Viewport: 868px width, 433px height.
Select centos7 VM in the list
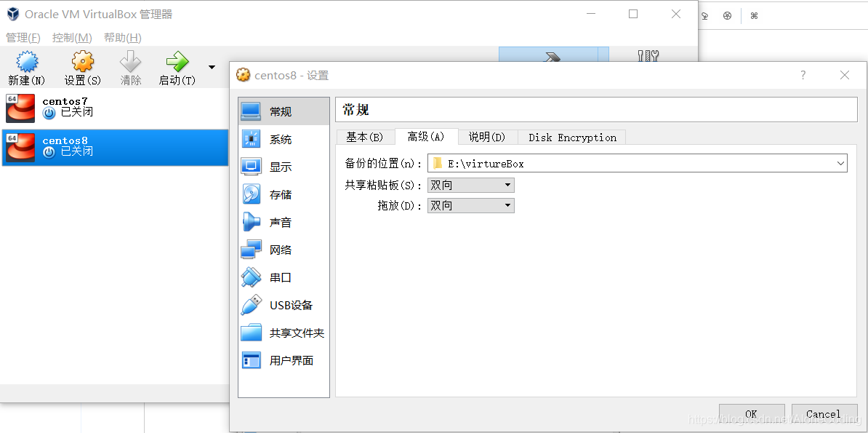[x=115, y=108]
